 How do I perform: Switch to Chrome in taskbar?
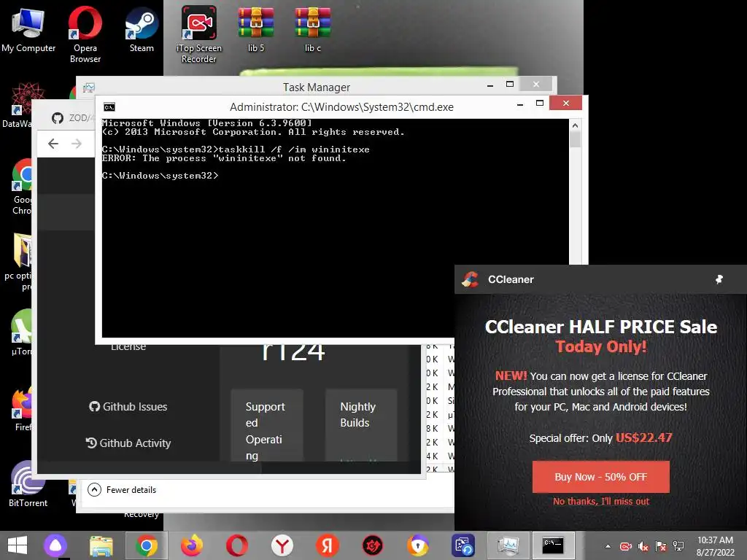point(146,545)
